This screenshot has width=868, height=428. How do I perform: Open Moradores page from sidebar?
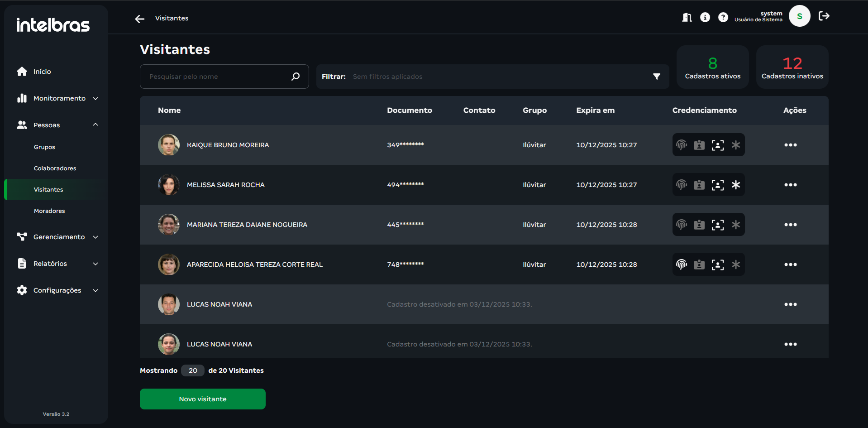[49, 211]
